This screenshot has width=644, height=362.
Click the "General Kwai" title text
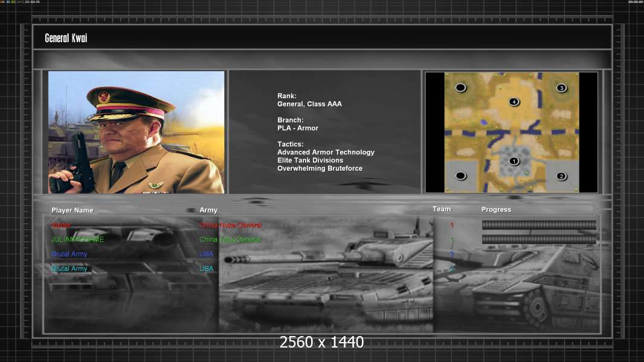[66, 38]
